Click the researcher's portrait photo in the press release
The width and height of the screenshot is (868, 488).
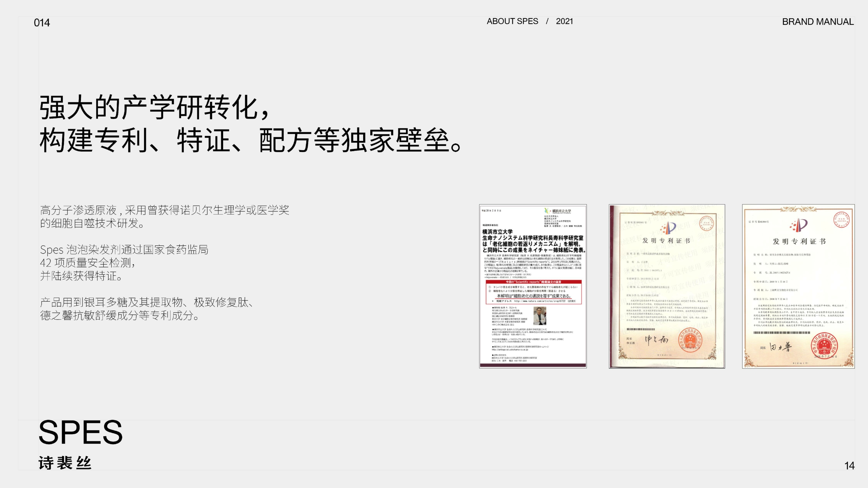540,316
